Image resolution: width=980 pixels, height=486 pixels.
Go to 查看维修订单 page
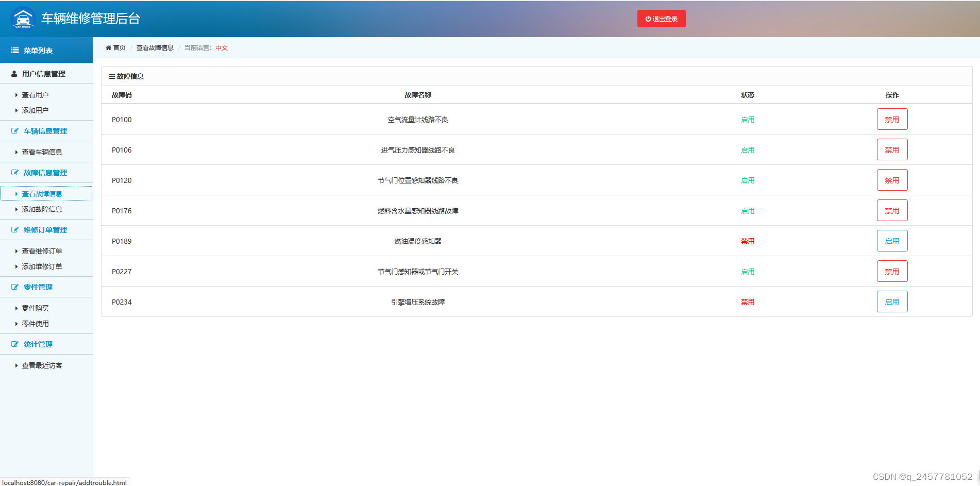click(x=42, y=251)
